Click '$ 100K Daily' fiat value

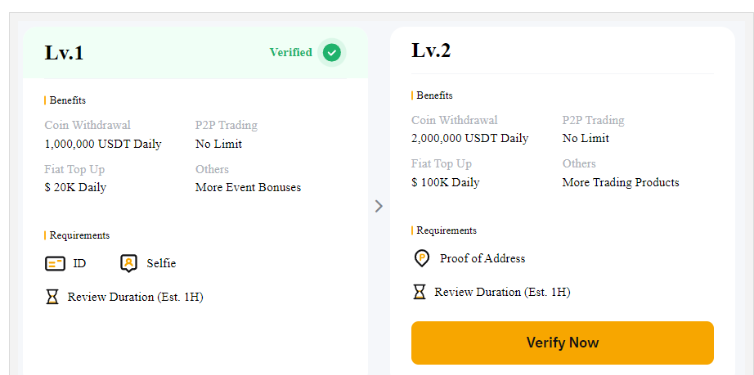445,182
